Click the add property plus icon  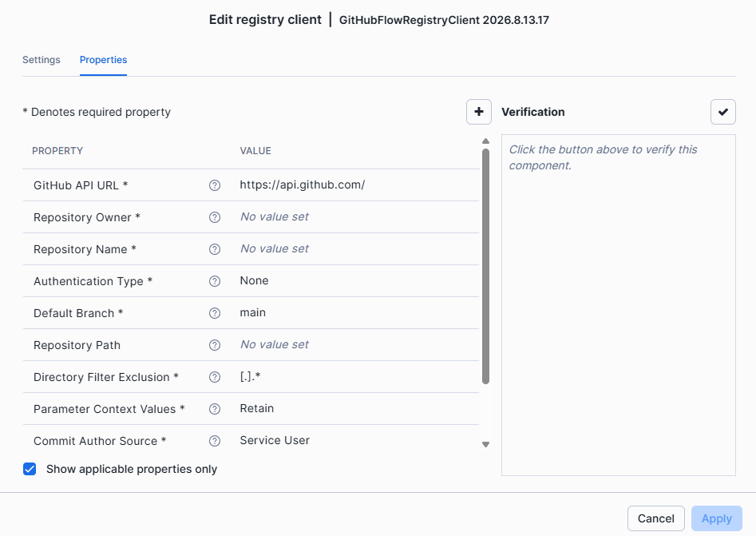479,112
